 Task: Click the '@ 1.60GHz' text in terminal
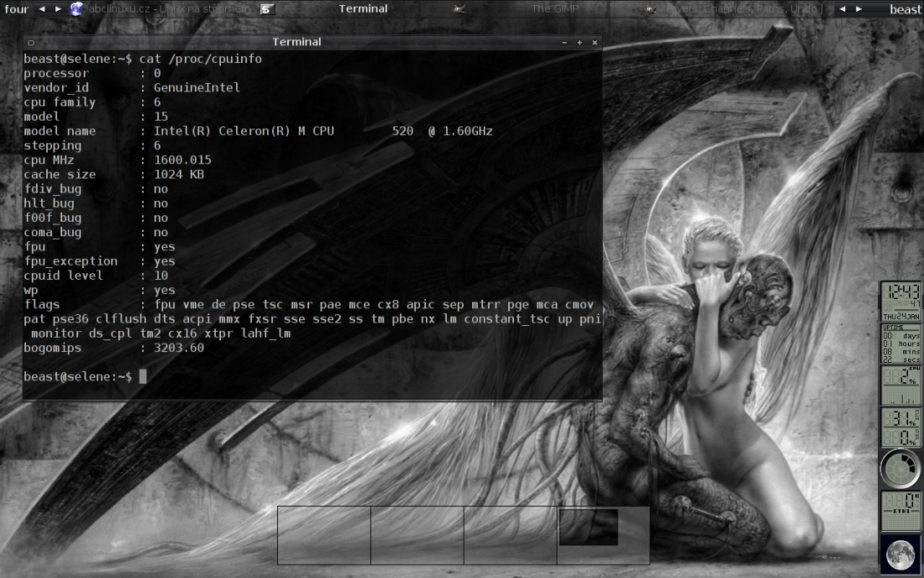(460, 131)
